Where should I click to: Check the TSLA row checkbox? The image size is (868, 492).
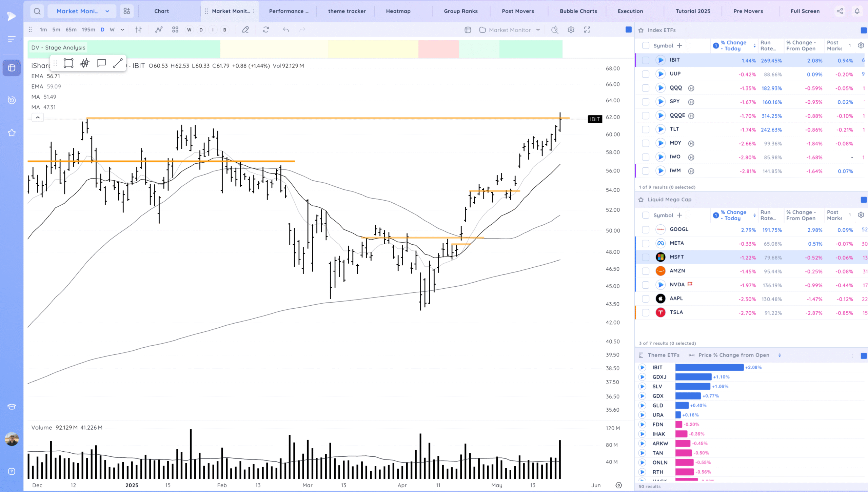[646, 312]
